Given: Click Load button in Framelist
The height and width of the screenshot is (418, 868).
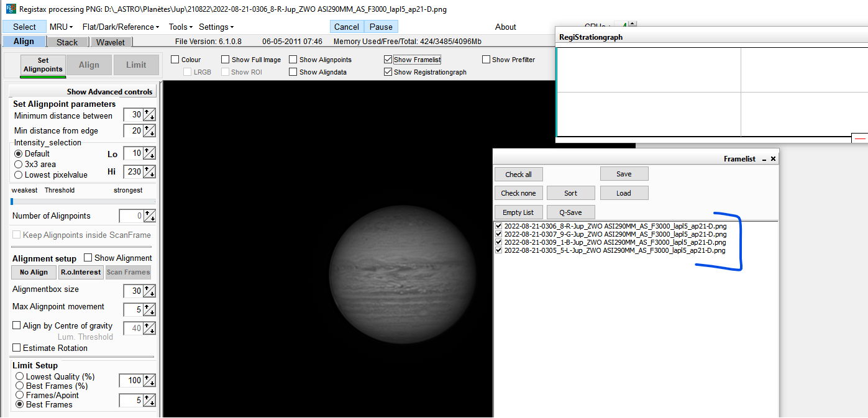Looking at the screenshot, I should [x=624, y=193].
